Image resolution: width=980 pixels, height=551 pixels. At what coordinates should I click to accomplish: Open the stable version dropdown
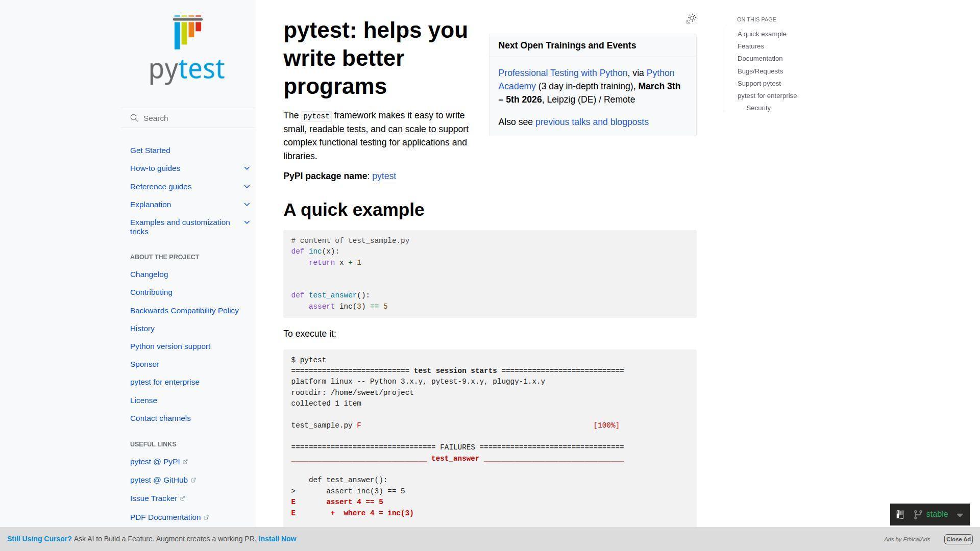960,514
